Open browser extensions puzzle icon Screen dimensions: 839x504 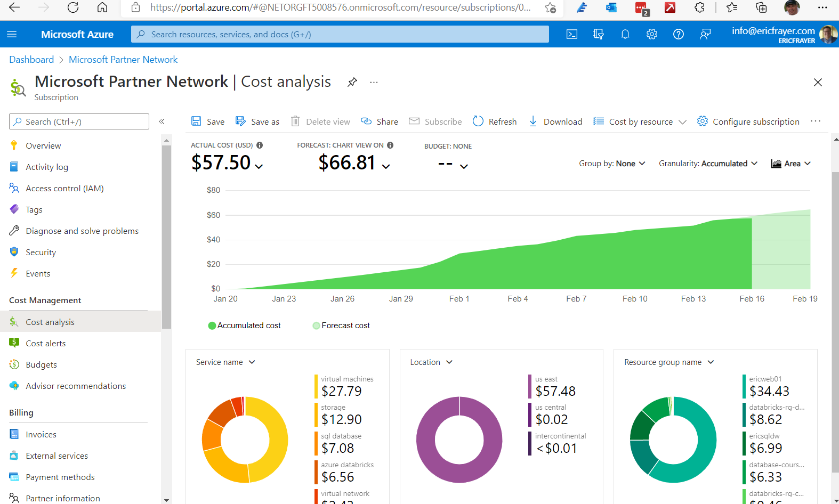point(699,7)
